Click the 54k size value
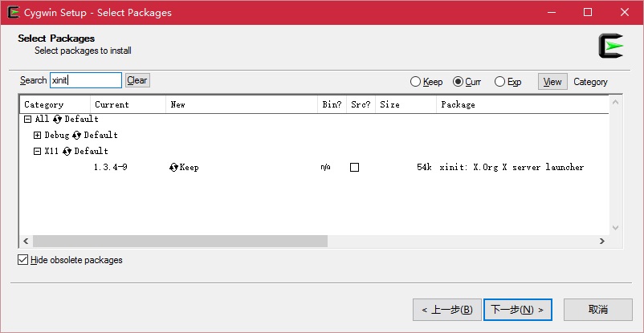 pos(424,167)
